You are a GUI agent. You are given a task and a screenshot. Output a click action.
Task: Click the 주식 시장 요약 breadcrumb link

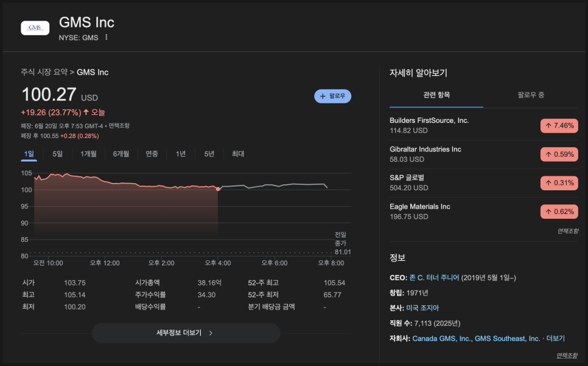(x=44, y=72)
